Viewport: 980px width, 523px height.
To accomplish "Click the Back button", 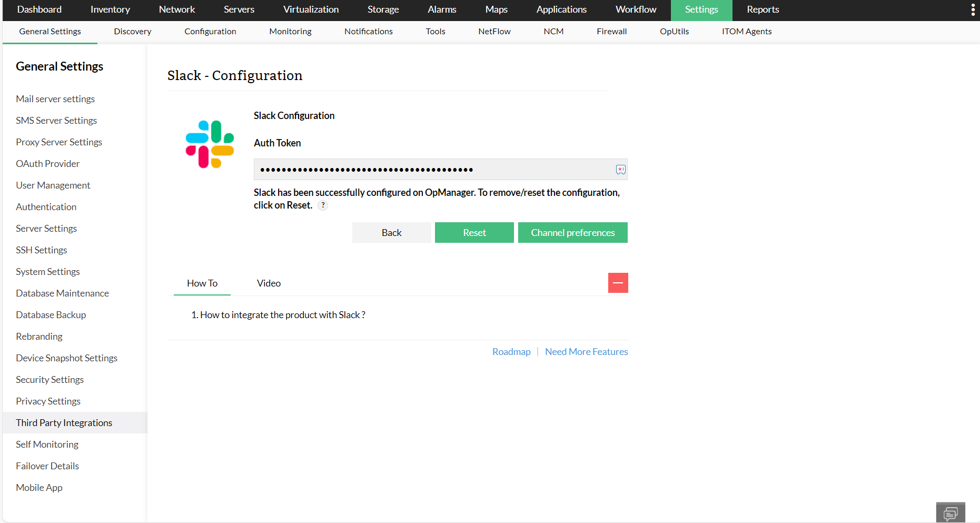I will (392, 232).
